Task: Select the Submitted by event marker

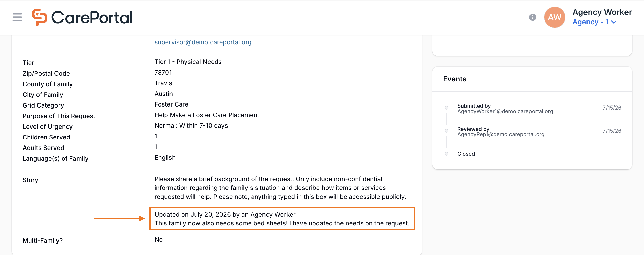Action: 447,108
